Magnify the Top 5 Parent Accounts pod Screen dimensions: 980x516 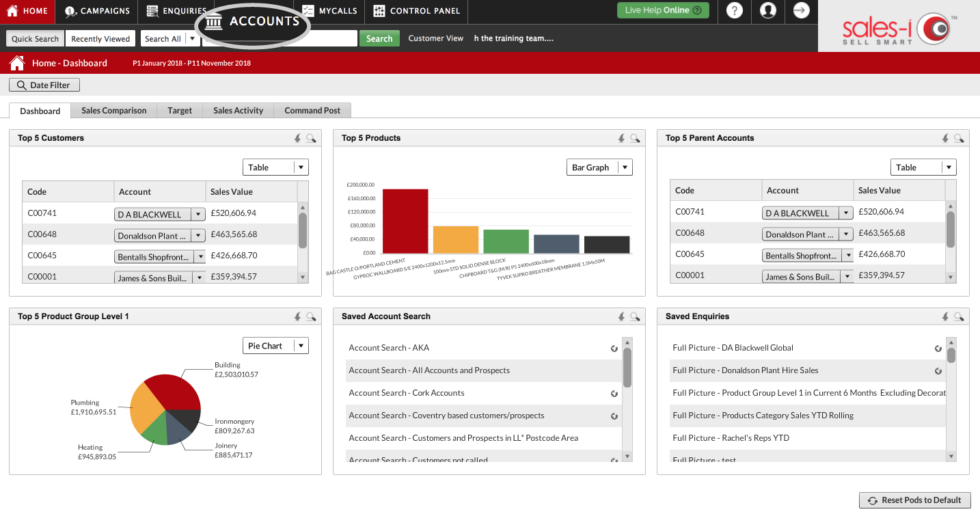pyautogui.click(x=959, y=138)
